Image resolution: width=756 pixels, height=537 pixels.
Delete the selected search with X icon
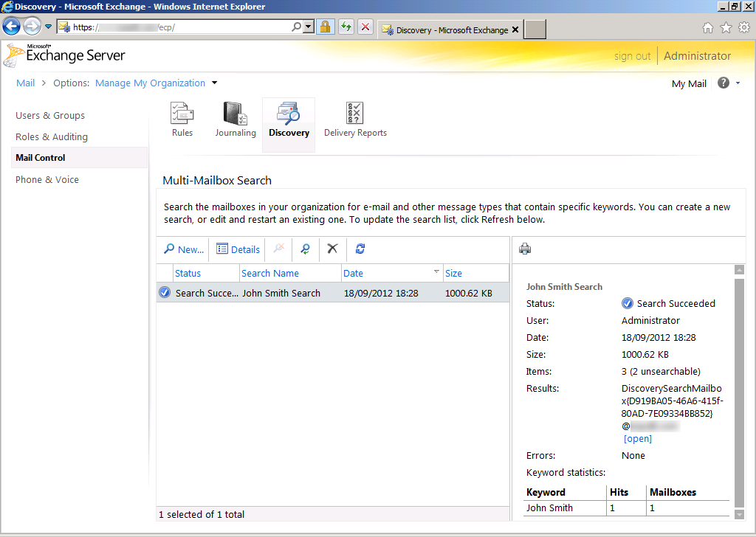click(332, 249)
